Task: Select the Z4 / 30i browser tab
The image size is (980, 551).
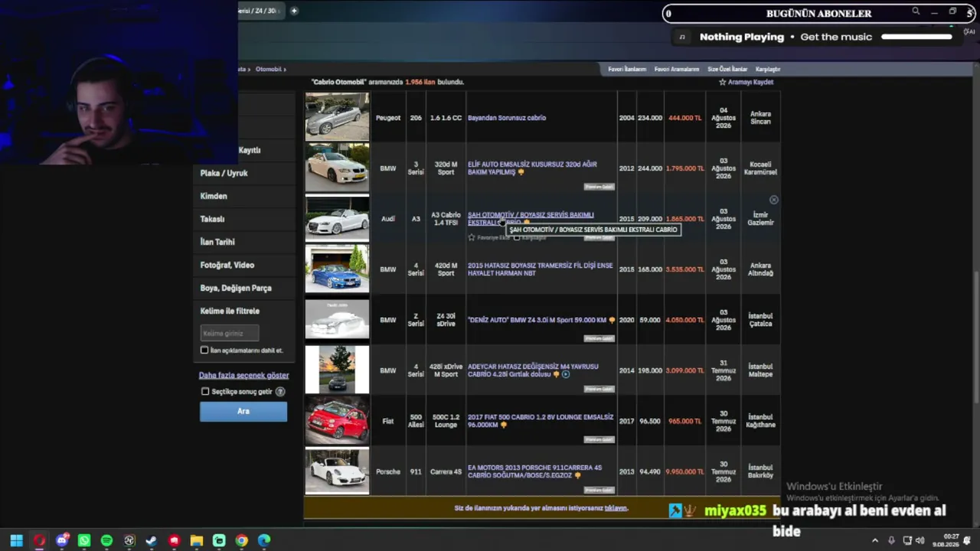Action: pyautogui.click(x=261, y=11)
